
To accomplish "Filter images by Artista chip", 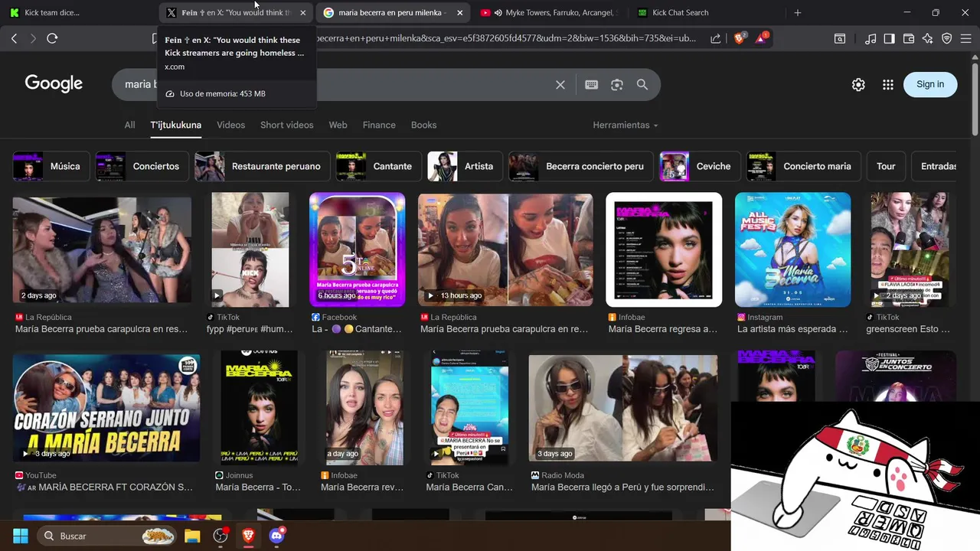I will 465,166.
